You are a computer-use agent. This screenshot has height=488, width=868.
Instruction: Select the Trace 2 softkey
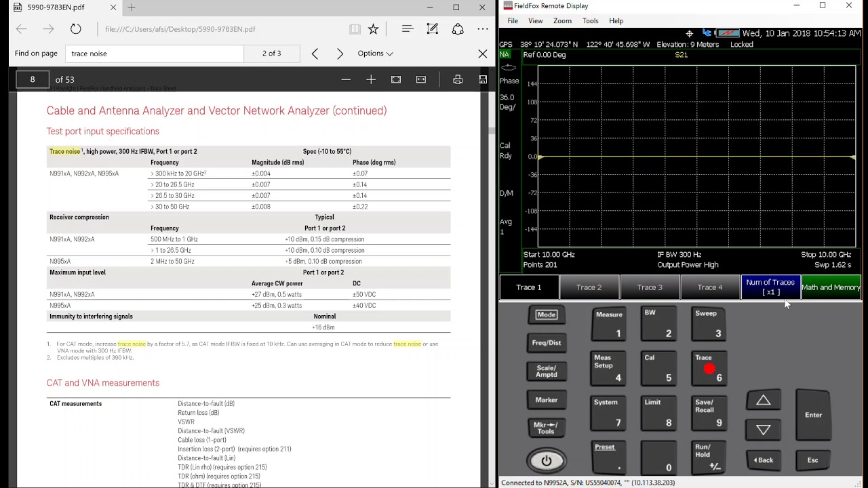click(589, 287)
